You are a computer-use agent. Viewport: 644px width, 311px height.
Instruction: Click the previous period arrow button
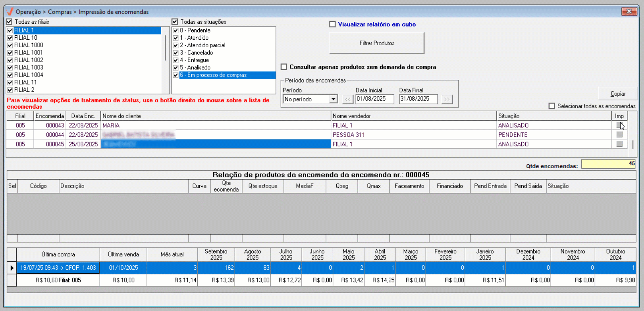[x=347, y=99]
